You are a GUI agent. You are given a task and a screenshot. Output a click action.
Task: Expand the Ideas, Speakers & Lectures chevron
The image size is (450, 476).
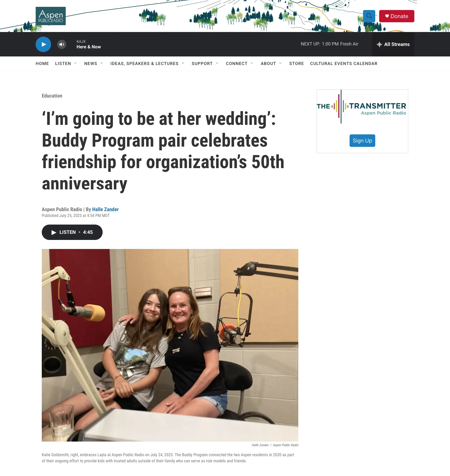coord(183,63)
